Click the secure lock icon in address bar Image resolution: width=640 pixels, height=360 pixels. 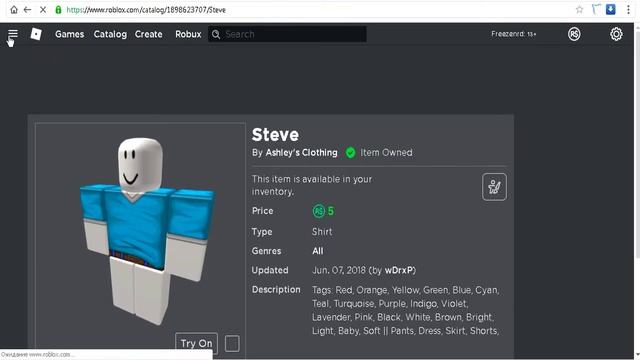pos(58,10)
